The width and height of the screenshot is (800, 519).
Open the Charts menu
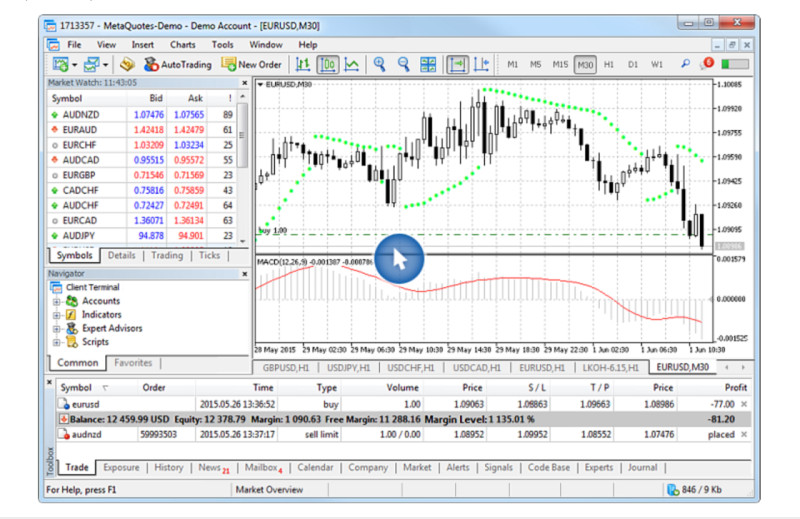[x=183, y=45]
